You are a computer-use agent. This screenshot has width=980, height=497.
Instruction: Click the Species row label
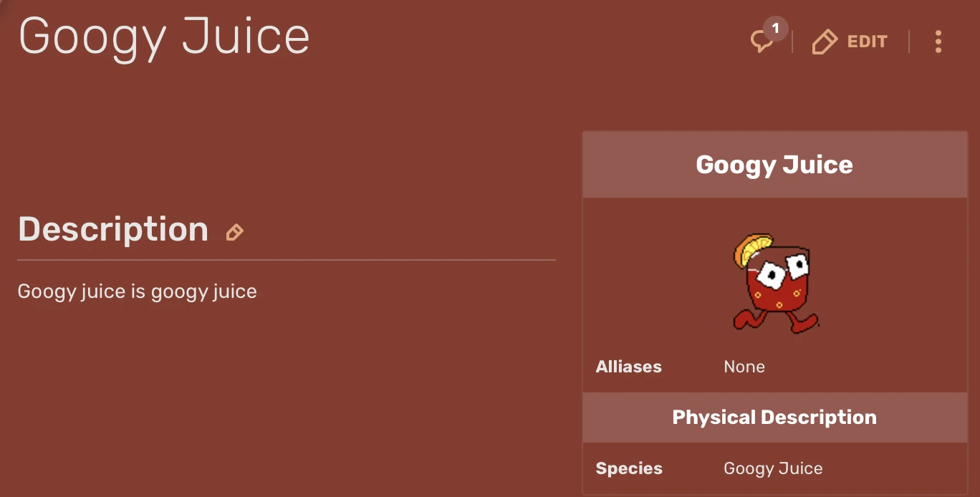[x=628, y=468]
